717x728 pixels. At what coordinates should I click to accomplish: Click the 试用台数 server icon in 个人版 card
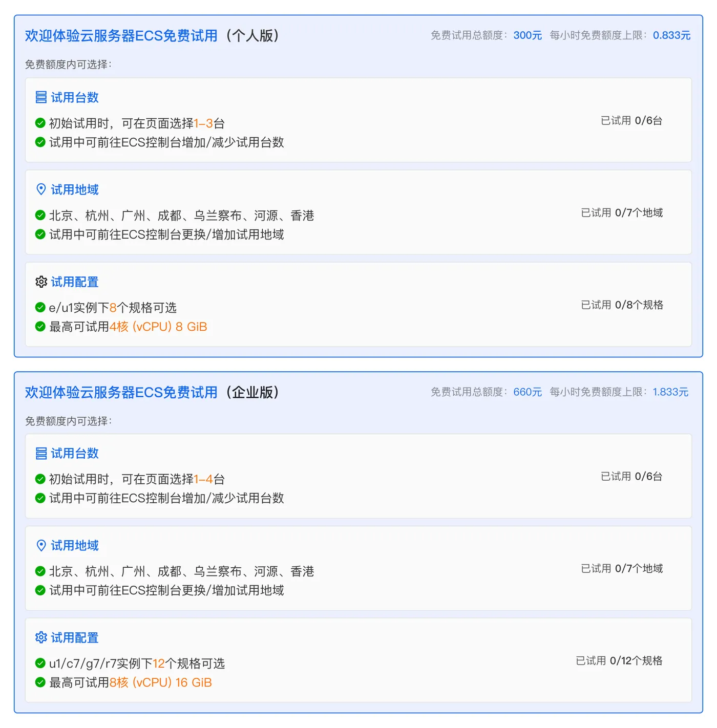pyautogui.click(x=41, y=97)
